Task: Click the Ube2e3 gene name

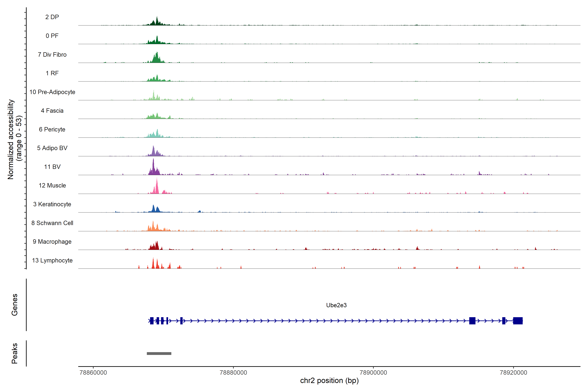Action: [336, 305]
